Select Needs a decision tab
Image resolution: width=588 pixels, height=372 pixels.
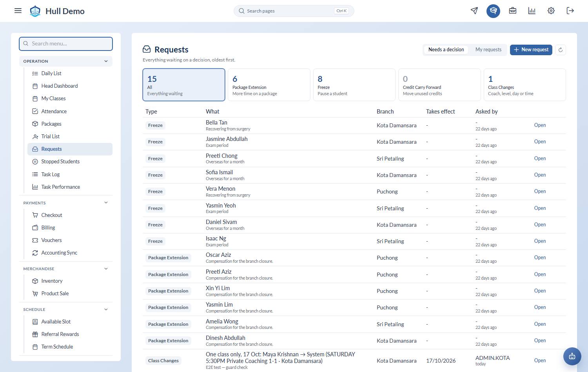[x=446, y=50]
